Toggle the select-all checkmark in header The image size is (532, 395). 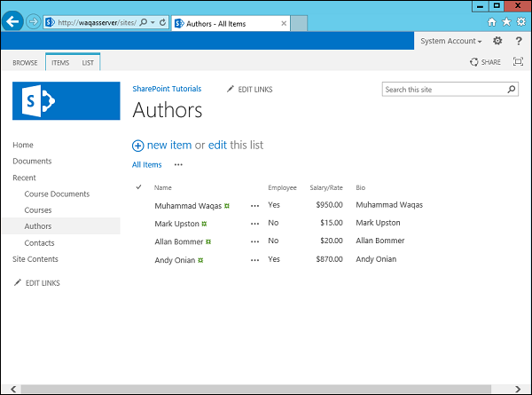click(139, 187)
